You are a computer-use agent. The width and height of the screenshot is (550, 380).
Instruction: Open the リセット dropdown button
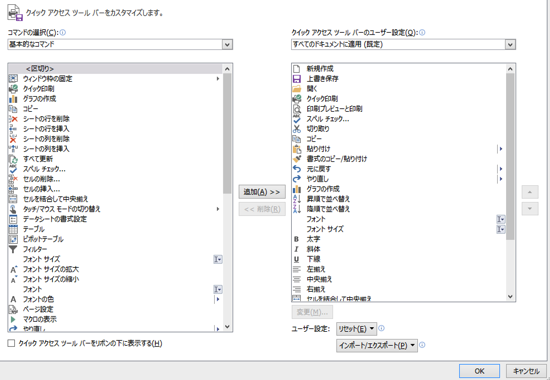[356, 329]
